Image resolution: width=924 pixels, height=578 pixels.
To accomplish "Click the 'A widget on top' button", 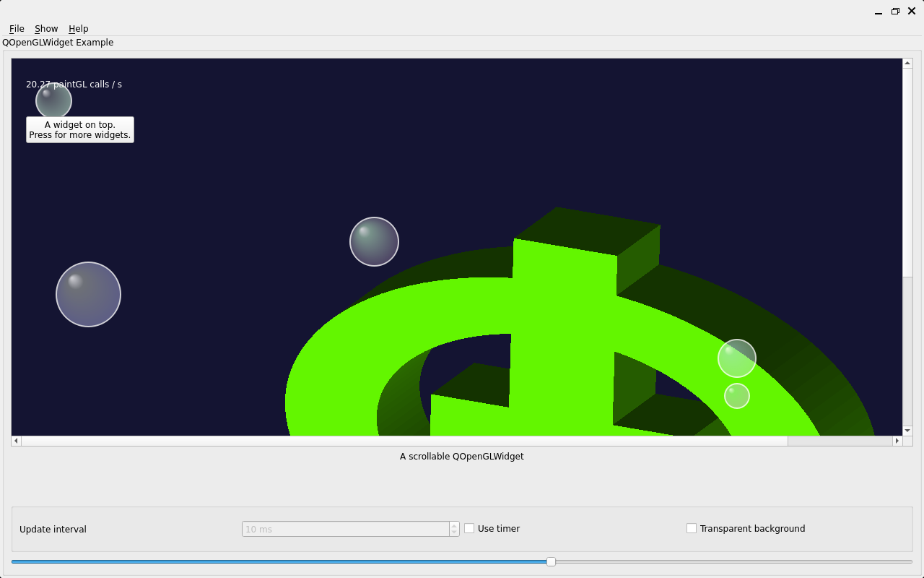I will click(80, 130).
